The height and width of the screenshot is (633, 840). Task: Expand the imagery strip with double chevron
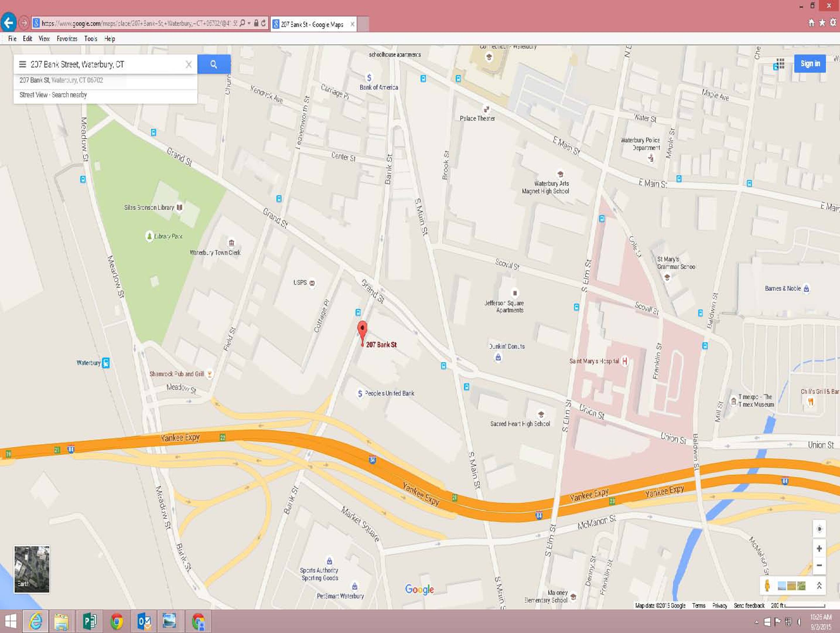pos(819,586)
